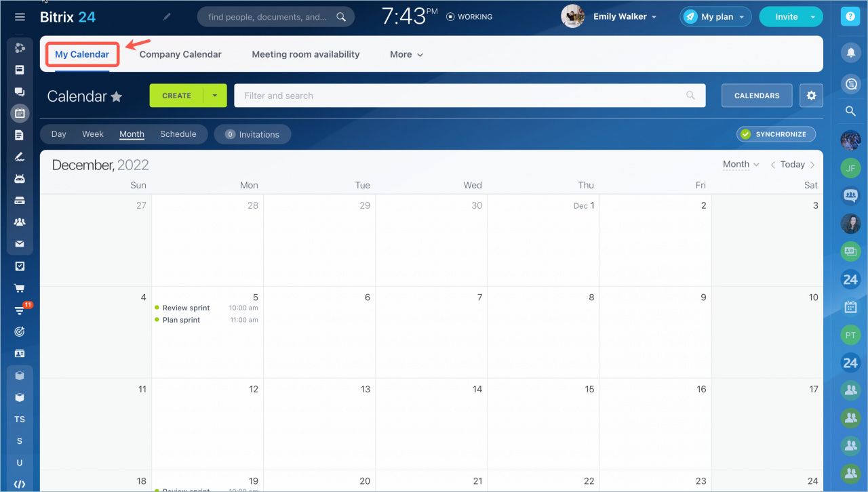Viewport: 868px width, 492px height.
Task: Open the Workgroups people icon in left sidebar
Action: coord(20,222)
